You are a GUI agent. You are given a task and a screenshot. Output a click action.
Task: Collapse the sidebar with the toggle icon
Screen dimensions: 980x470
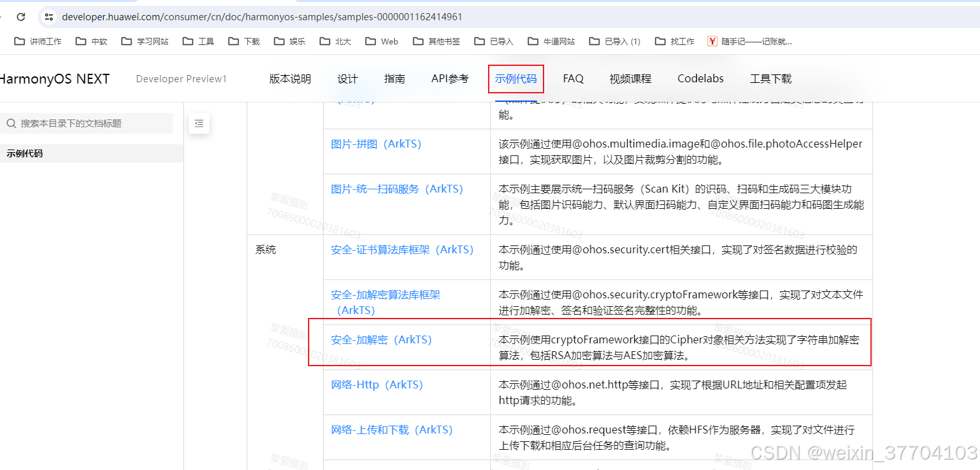(199, 123)
